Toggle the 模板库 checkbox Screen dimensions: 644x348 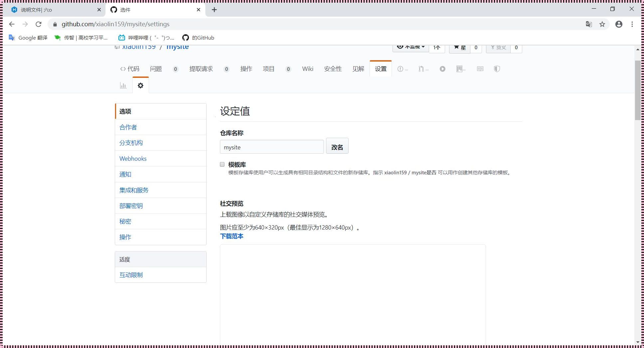tap(222, 164)
